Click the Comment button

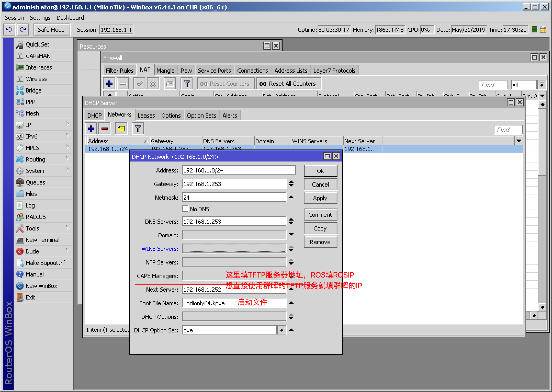[320, 215]
